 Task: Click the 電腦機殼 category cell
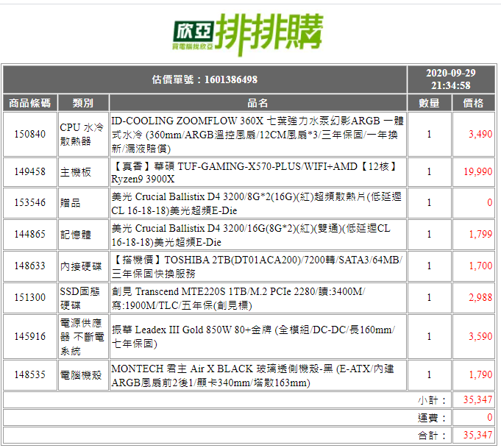pyautogui.click(x=83, y=375)
